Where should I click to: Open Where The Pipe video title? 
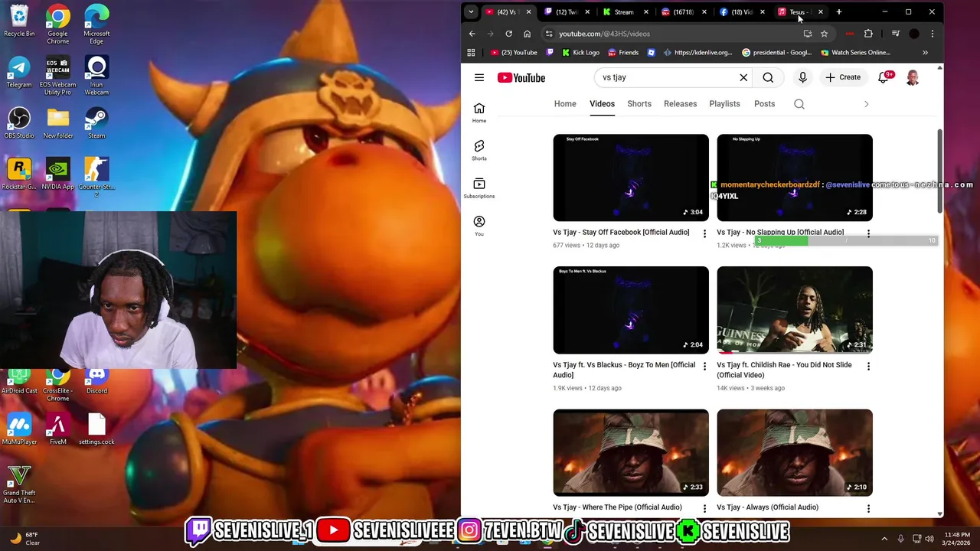pos(617,507)
